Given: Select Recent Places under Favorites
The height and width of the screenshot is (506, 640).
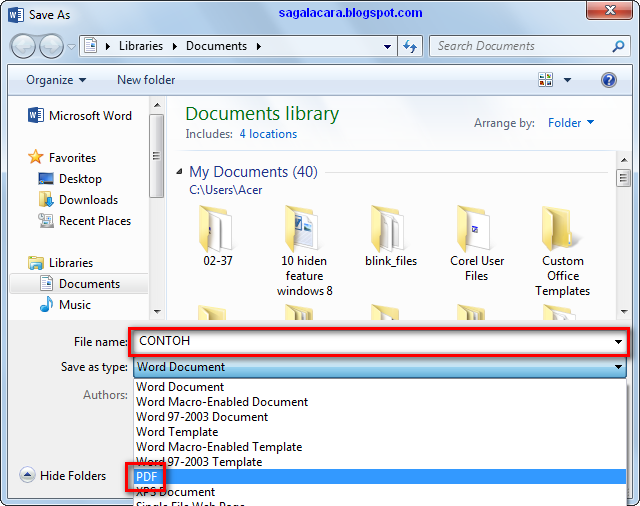Looking at the screenshot, I should pyautogui.click(x=85, y=221).
